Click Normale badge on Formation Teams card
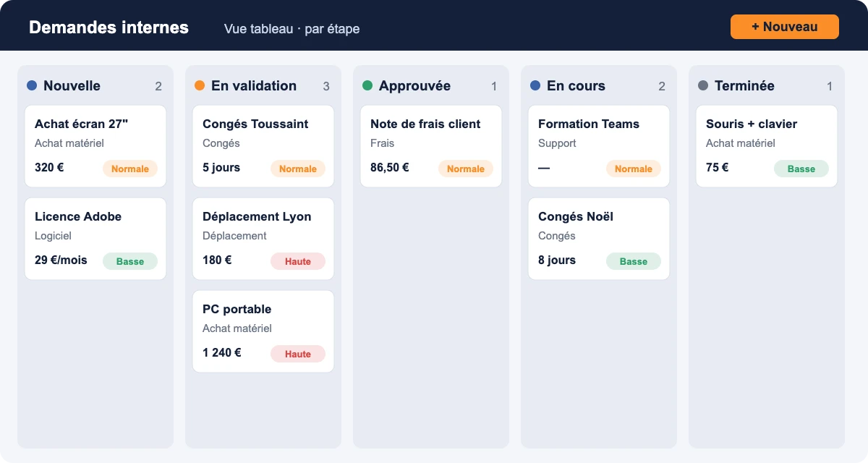868x463 pixels. coord(634,169)
